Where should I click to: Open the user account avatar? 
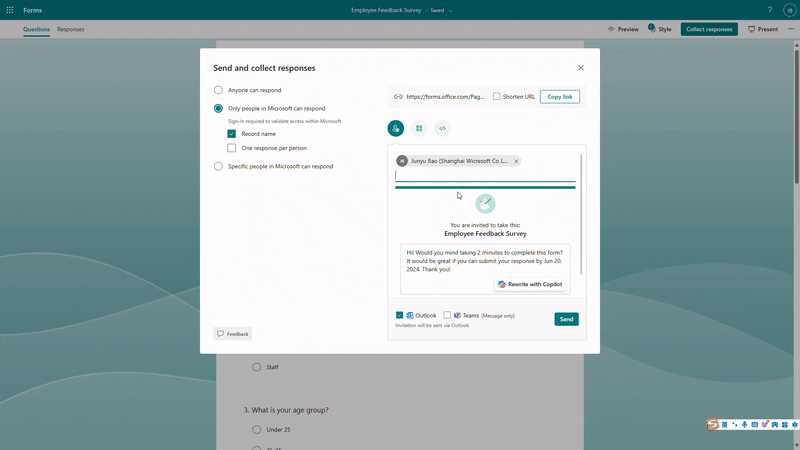(x=789, y=10)
